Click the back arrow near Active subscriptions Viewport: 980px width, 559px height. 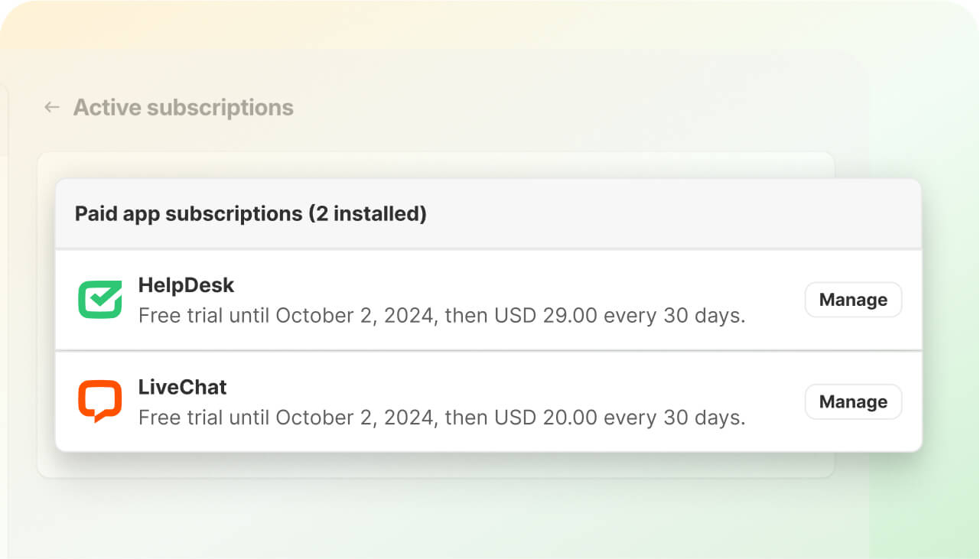tap(50, 107)
